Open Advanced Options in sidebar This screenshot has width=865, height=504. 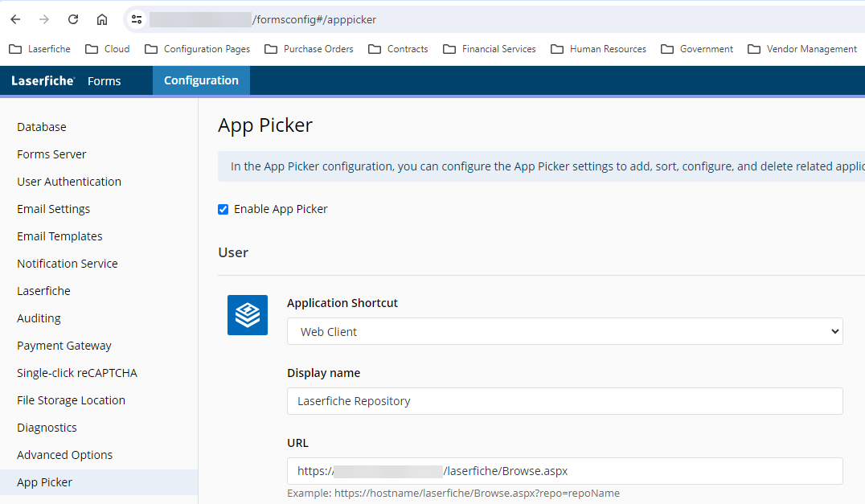(x=64, y=455)
